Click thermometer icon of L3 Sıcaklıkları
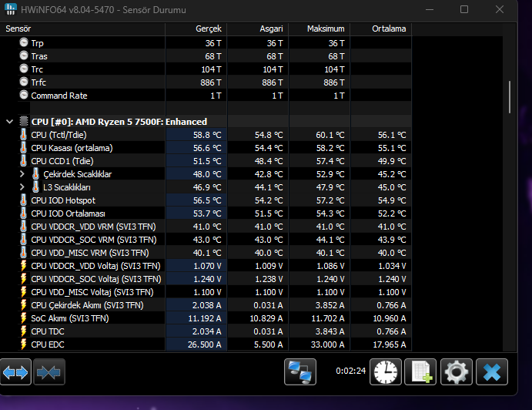Screen dimensions: 532x410 pyautogui.click(x=35, y=187)
